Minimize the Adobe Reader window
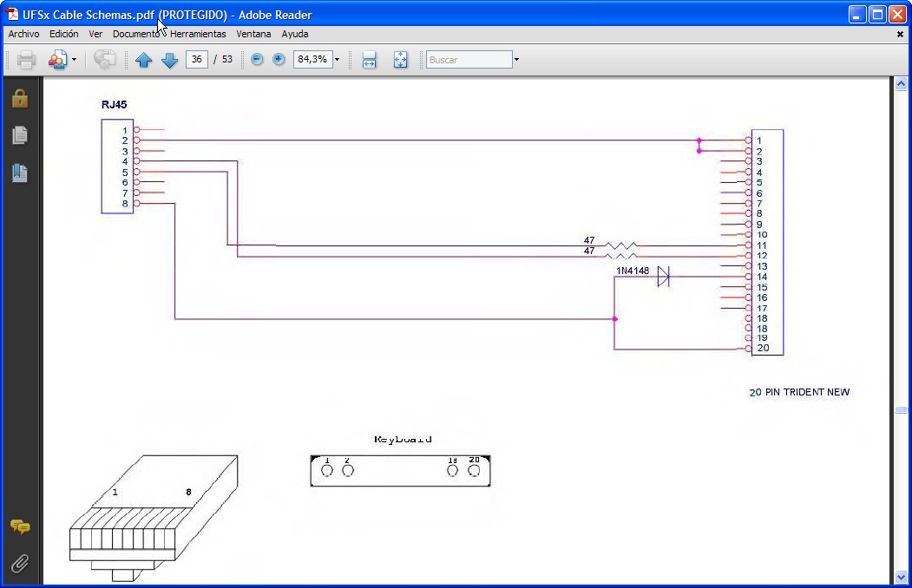Viewport: 912px width, 588px height. click(857, 15)
